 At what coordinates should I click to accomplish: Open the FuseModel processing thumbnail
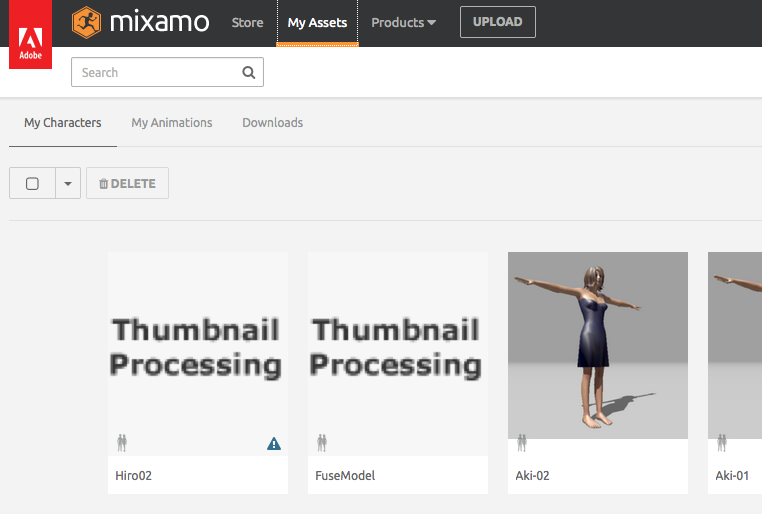pos(398,354)
